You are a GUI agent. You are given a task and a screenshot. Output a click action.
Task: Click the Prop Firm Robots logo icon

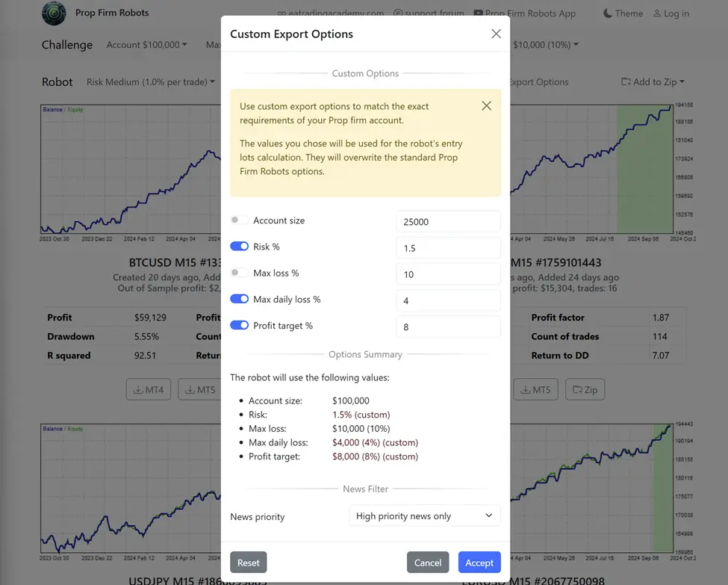(x=54, y=13)
